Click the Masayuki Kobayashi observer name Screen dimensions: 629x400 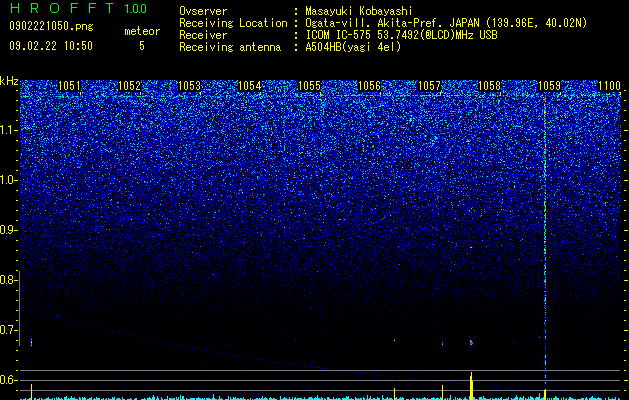tap(359, 11)
